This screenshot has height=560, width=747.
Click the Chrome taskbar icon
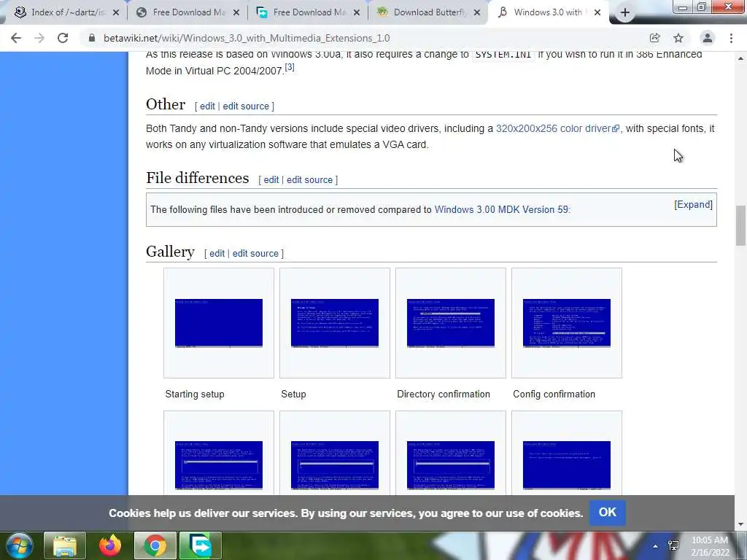155,545
